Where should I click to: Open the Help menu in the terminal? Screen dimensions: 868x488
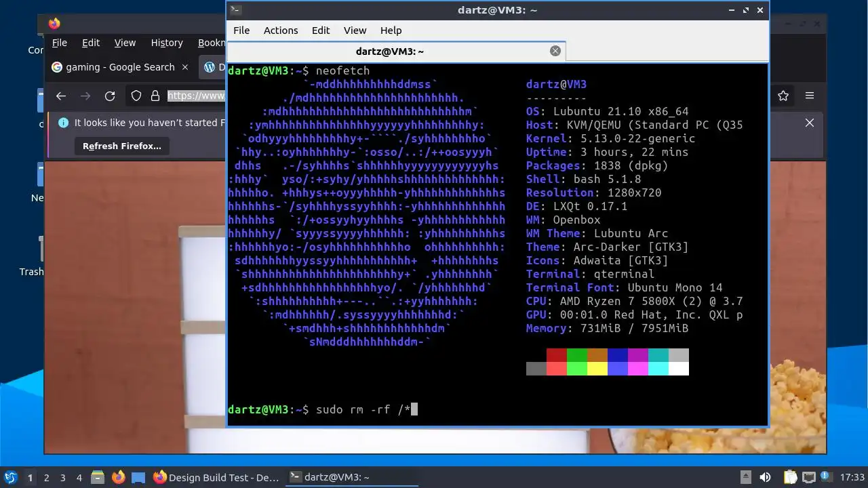click(391, 30)
